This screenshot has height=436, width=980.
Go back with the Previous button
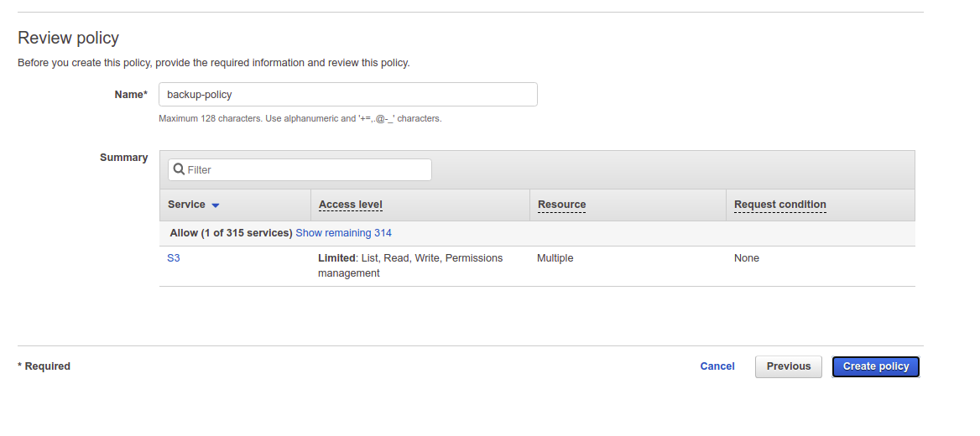click(788, 366)
